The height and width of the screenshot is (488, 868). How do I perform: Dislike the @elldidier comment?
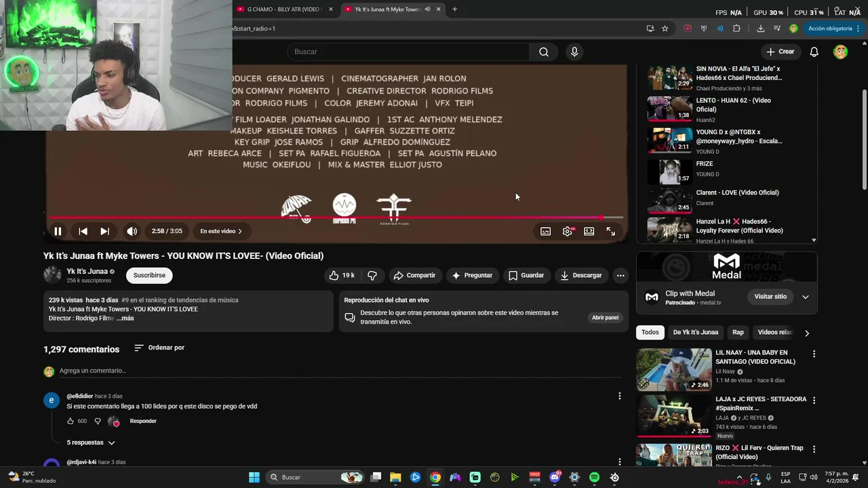(x=98, y=421)
